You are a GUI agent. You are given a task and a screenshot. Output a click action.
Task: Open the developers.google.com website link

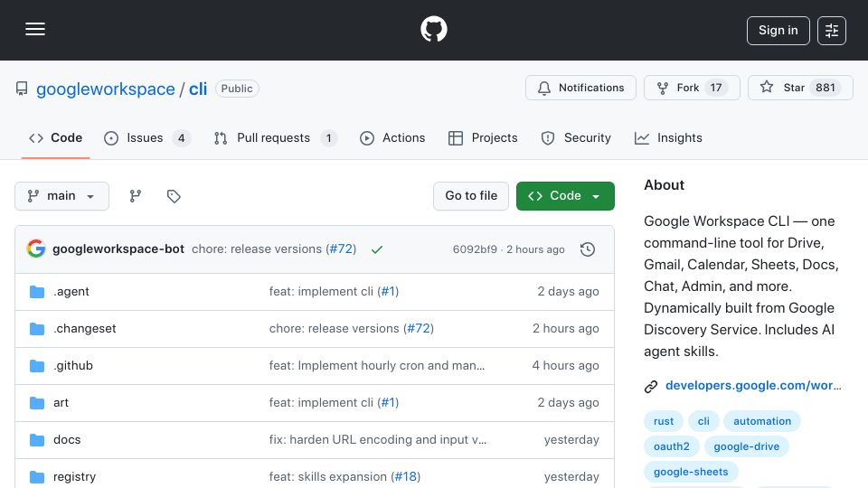pyautogui.click(x=753, y=386)
